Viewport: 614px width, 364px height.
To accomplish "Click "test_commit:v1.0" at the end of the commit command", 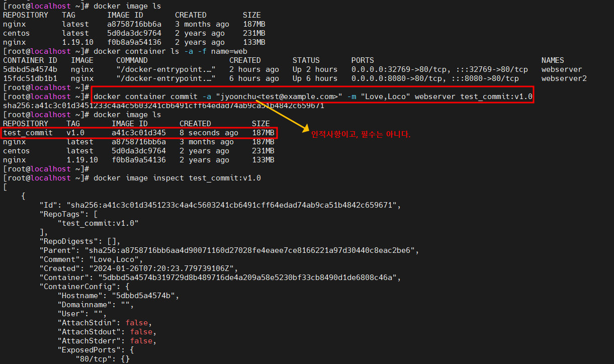I will (496, 97).
